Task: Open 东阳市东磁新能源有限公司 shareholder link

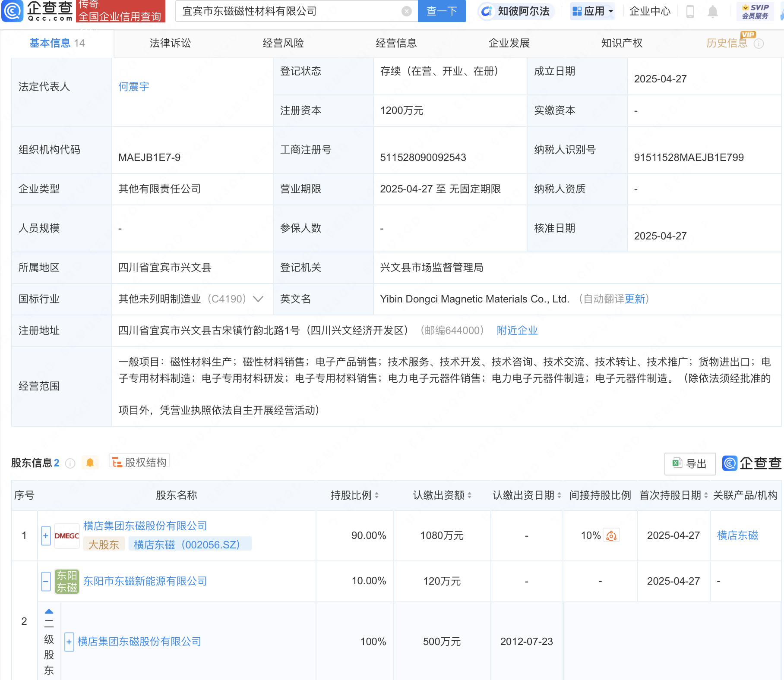Action: tap(145, 581)
